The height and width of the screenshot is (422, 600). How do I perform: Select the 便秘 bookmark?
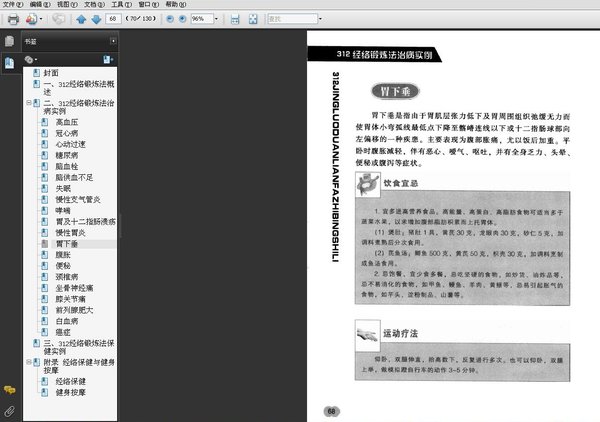(63, 266)
